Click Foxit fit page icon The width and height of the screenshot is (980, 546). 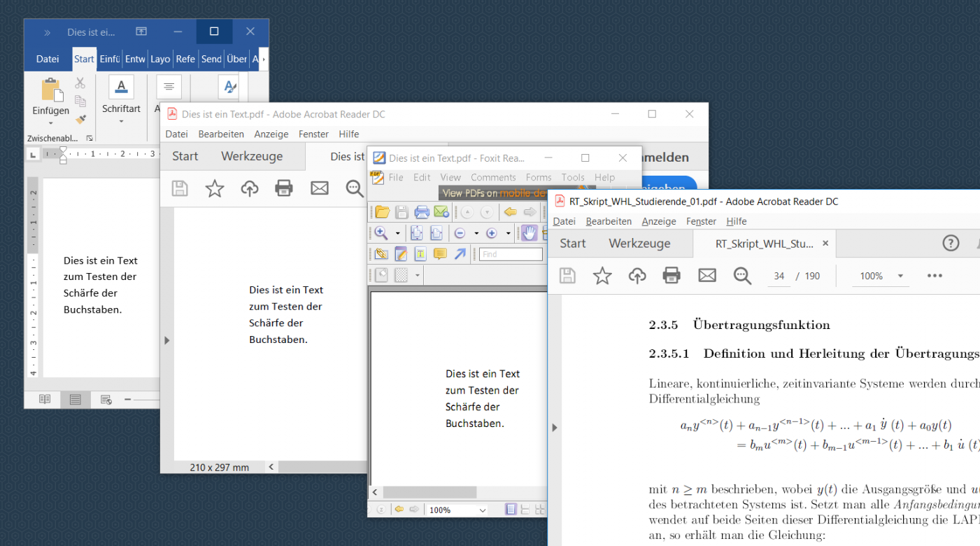pos(416,233)
